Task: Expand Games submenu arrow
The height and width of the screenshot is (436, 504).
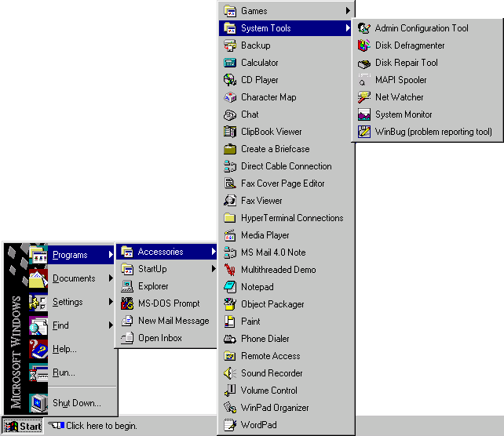Action: (x=348, y=11)
